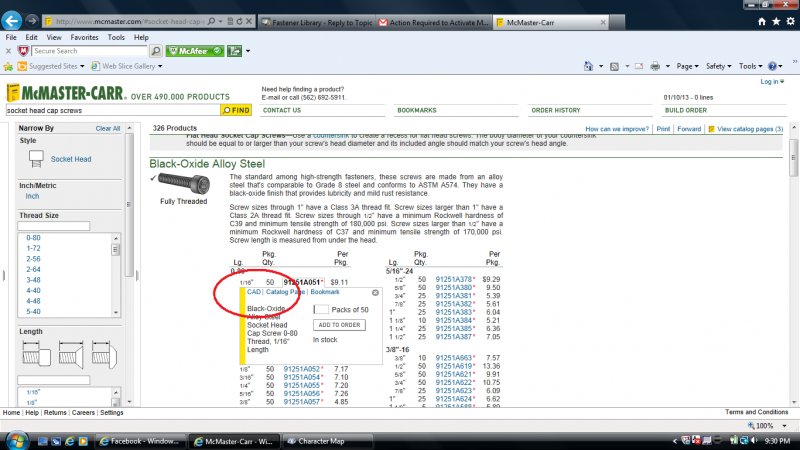
Task: Select the rounded head length diagram
Action: (104, 354)
